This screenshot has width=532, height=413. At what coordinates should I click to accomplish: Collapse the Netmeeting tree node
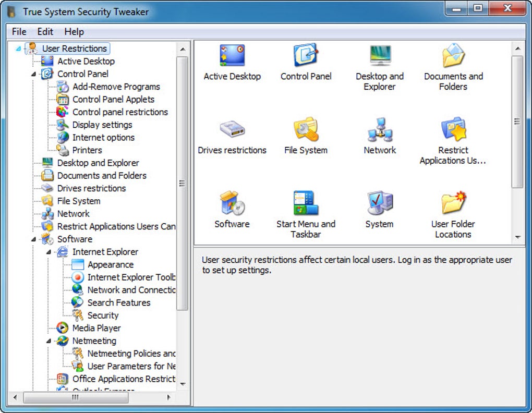[49, 341]
